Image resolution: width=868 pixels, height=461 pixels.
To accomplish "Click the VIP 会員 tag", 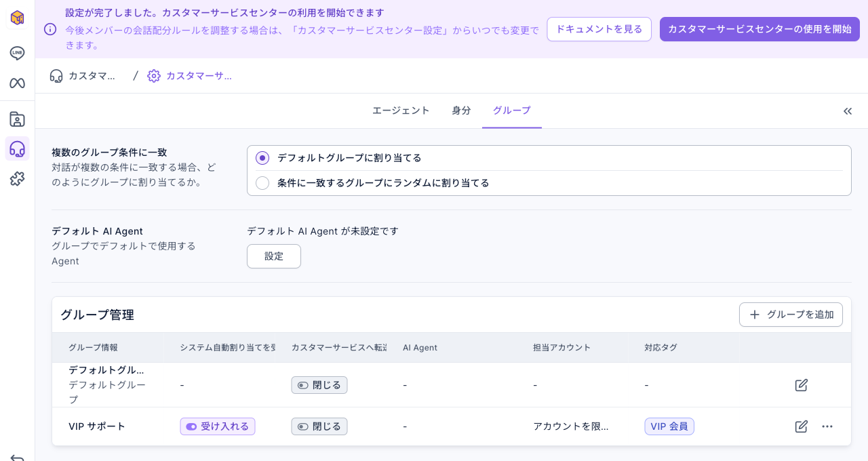I will [669, 426].
